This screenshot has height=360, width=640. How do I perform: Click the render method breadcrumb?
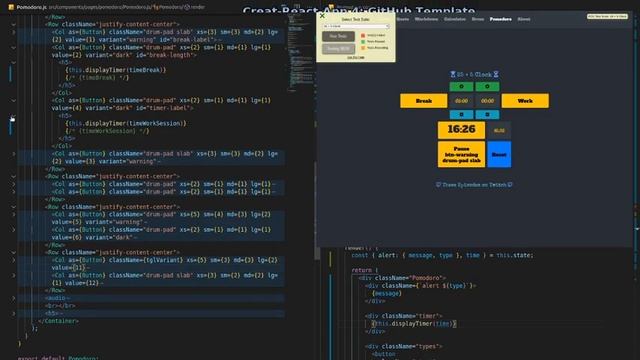194,7
